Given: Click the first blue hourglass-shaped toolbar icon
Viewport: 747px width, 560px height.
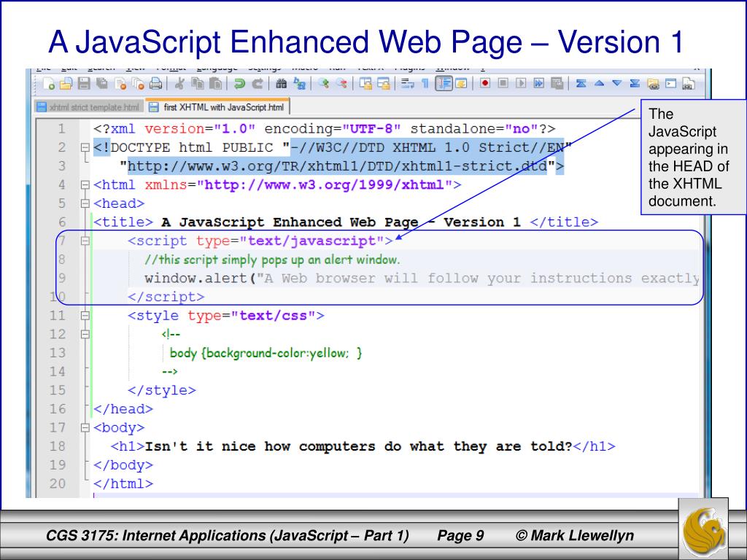Looking at the screenshot, I should point(581,83).
